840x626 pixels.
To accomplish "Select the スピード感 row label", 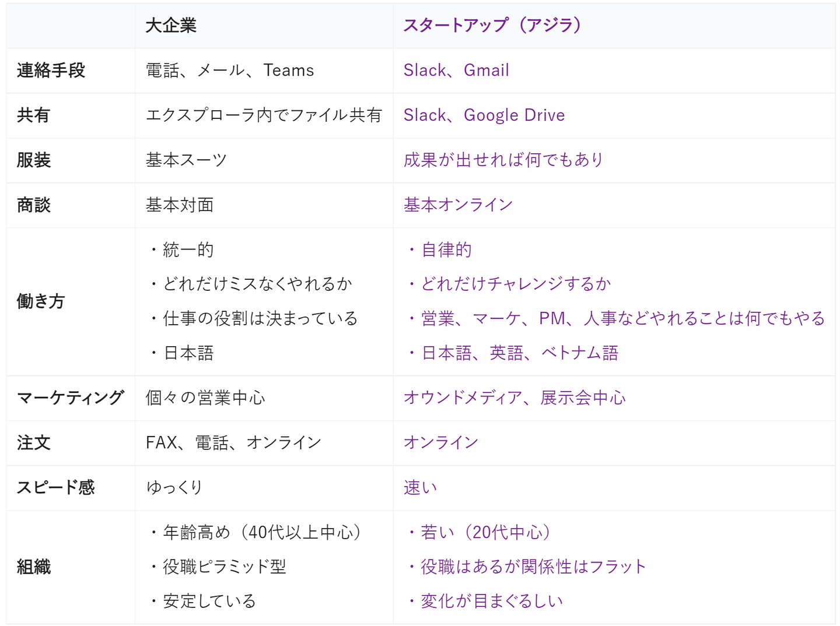I will pyautogui.click(x=56, y=488).
